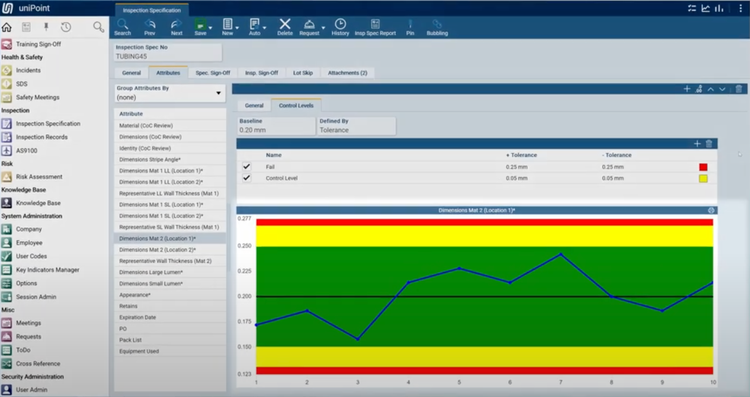Click the bar chart icon at top right
The height and width of the screenshot is (397, 750).
pyautogui.click(x=719, y=8)
